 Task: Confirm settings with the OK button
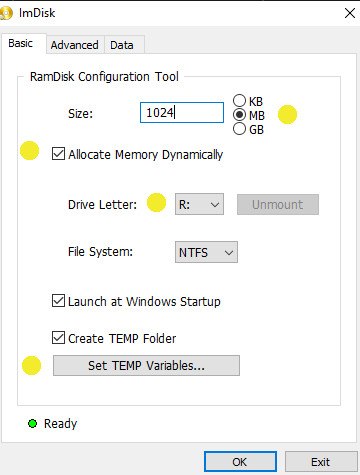click(240, 462)
